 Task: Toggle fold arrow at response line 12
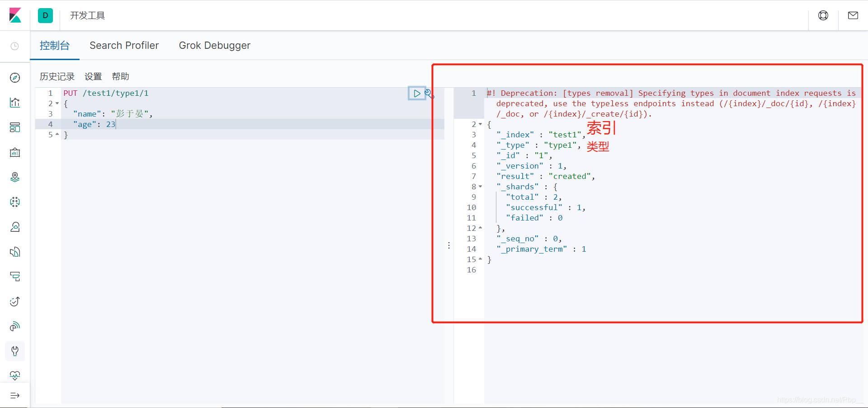(481, 228)
